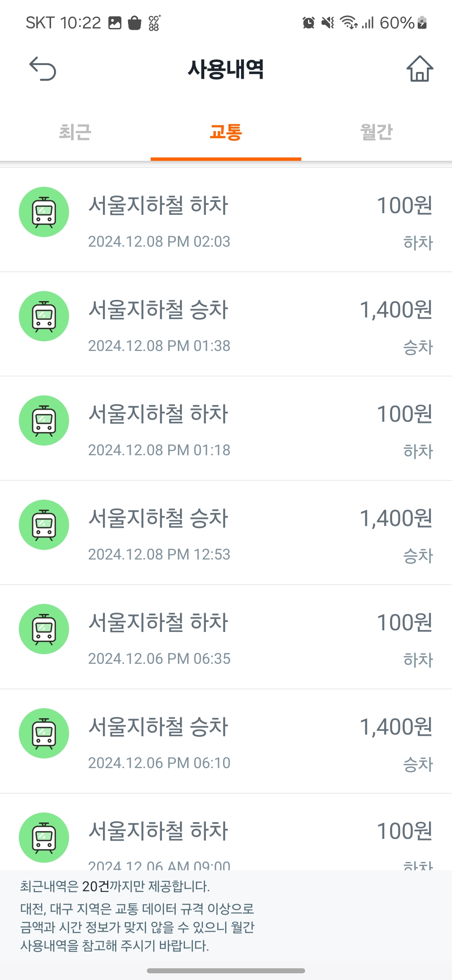Tap the bottom gesture navigation bar

point(226,970)
